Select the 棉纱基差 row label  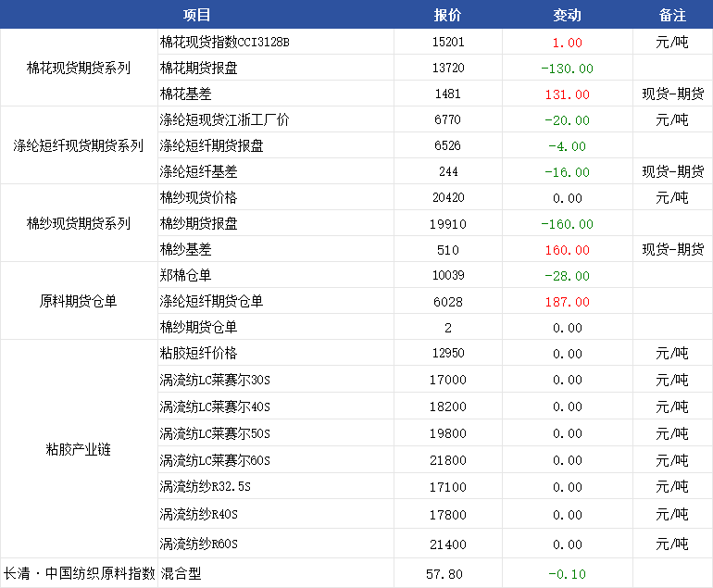click(x=185, y=249)
